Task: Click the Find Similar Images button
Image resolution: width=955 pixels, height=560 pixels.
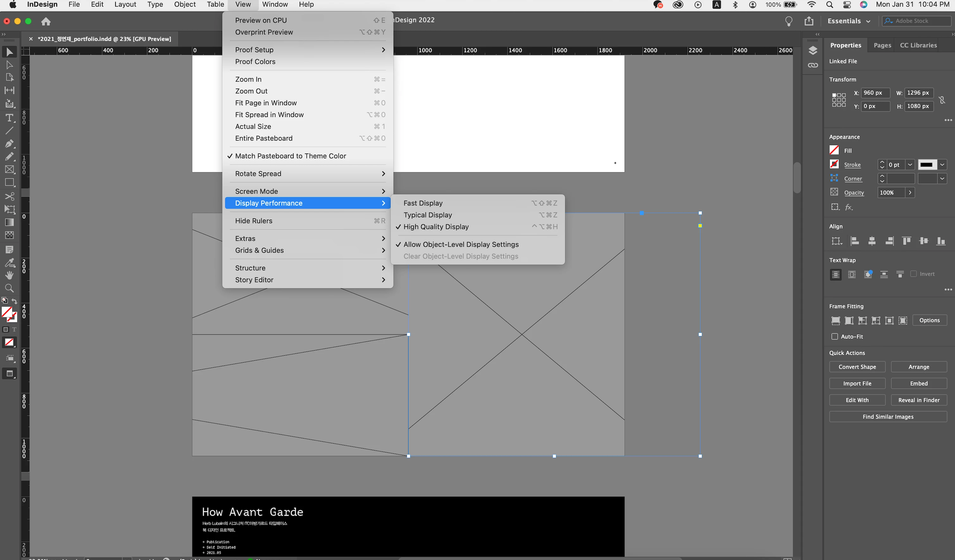Action: pos(888,417)
